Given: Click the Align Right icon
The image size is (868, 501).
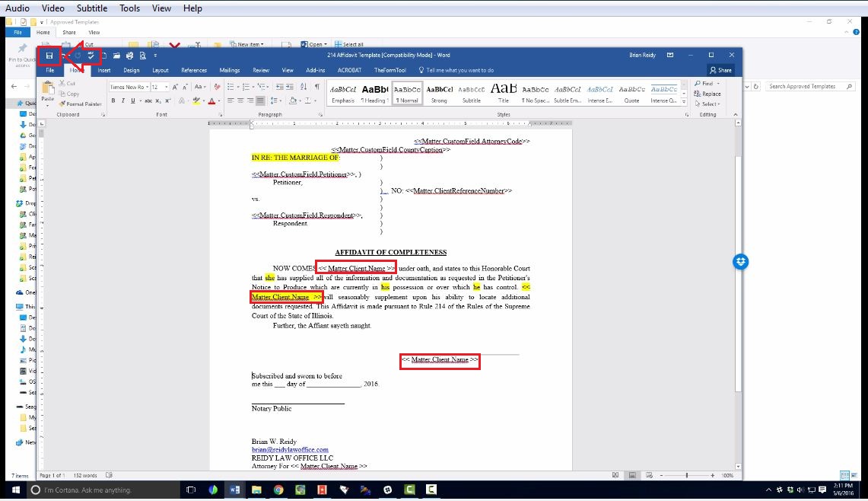Looking at the screenshot, I should point(250,101).
